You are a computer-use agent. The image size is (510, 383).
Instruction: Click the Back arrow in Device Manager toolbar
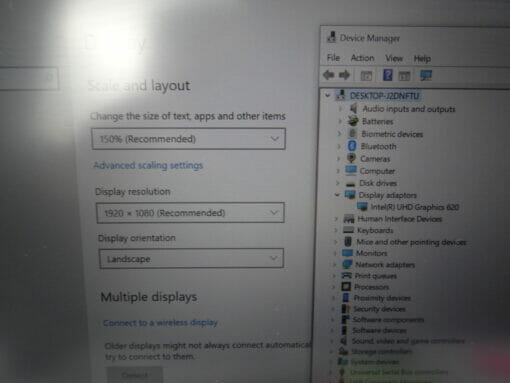pos(329,75)
